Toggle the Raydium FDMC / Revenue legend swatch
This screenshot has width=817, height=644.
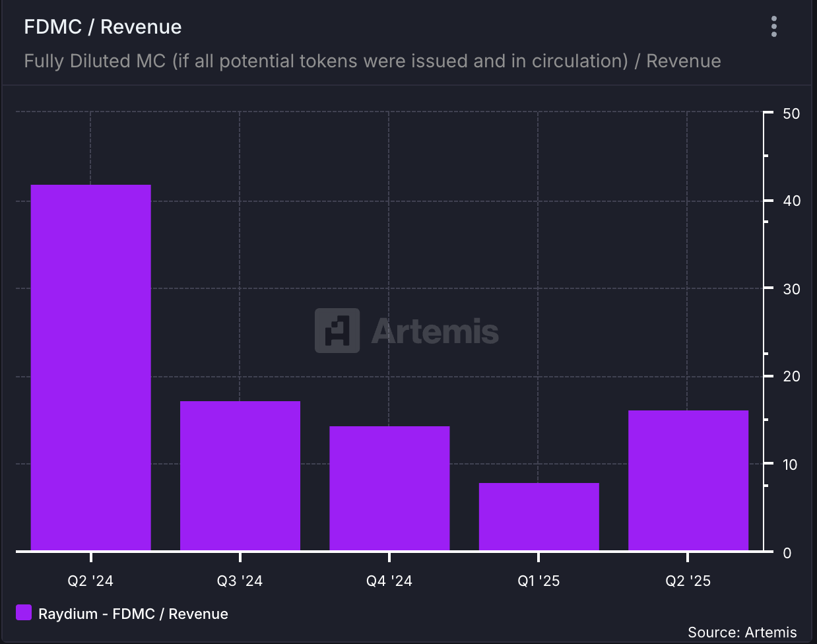point(24,612)
